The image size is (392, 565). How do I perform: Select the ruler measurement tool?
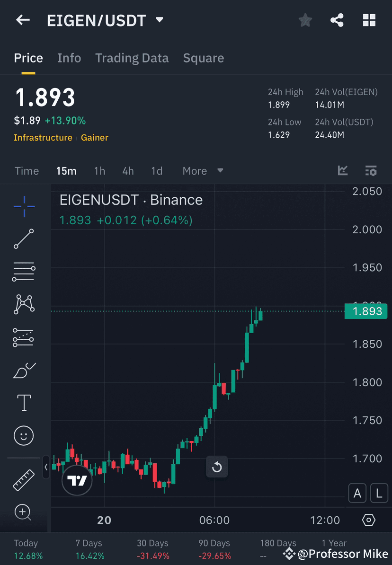[24, 479]
